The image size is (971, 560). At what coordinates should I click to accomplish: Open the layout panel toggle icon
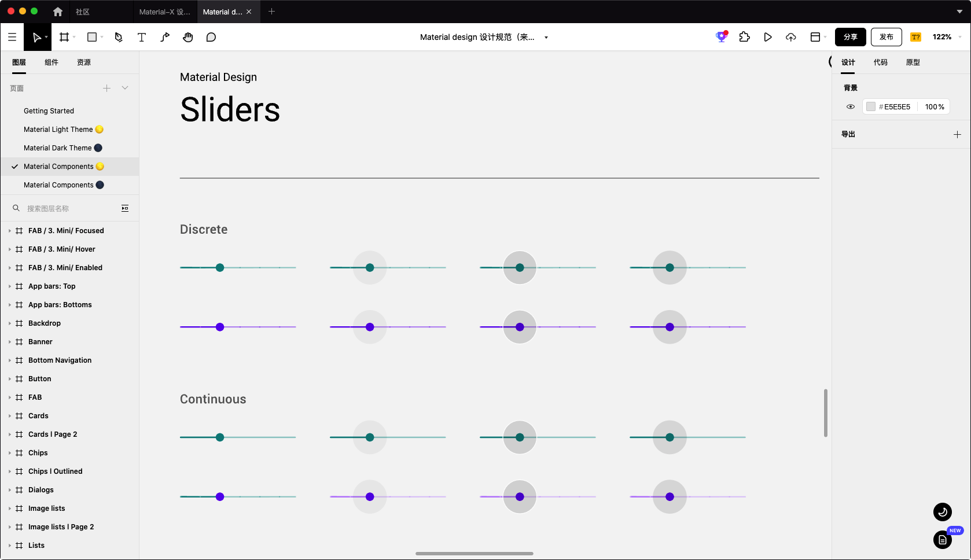(815, 37)
